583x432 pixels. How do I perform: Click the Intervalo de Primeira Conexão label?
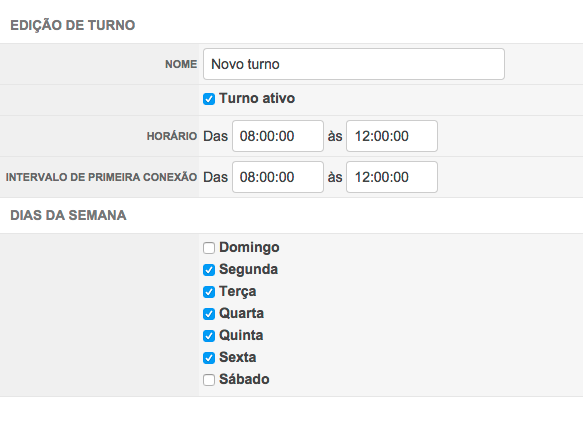tap(101, 177)
